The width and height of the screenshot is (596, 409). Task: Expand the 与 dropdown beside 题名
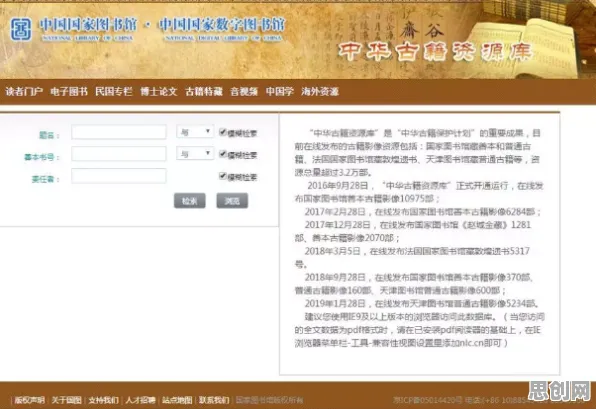point(195,132)
